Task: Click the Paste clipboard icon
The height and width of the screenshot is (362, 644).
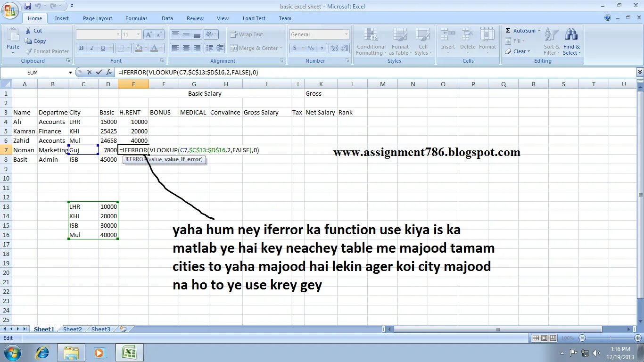Action: [x=13, y=35]
